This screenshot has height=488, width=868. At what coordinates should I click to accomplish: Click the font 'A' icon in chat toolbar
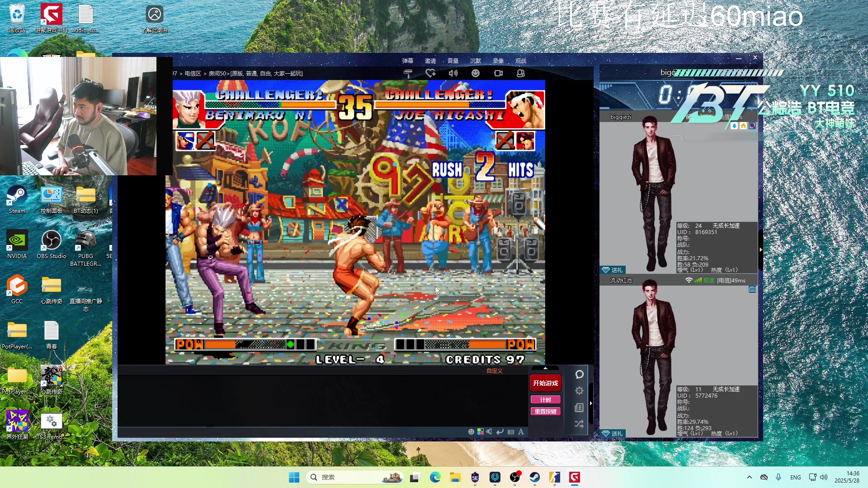coord(521,432)
